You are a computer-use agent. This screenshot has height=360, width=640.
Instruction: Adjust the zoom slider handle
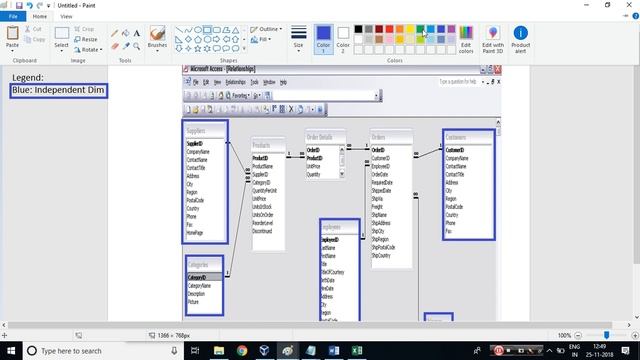(607, 335)
